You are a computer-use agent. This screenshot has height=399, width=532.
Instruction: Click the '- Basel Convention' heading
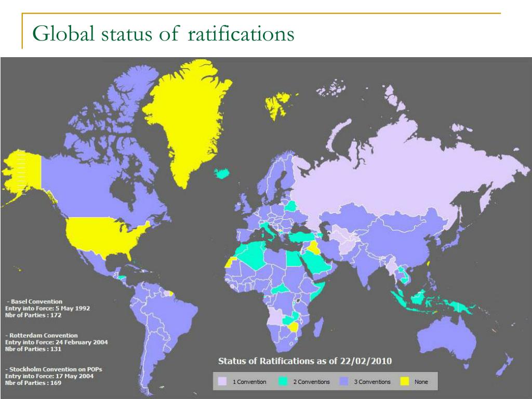point(35,301)
